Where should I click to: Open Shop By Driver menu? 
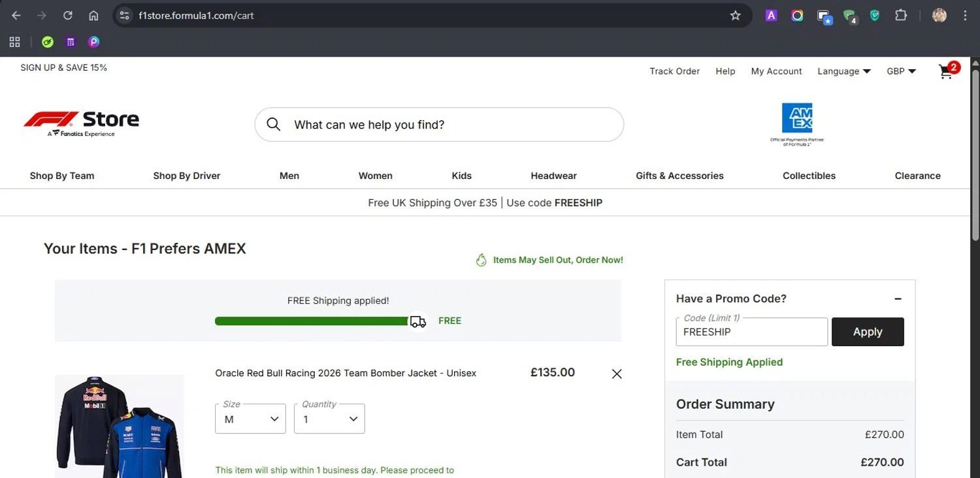(187, 176)
